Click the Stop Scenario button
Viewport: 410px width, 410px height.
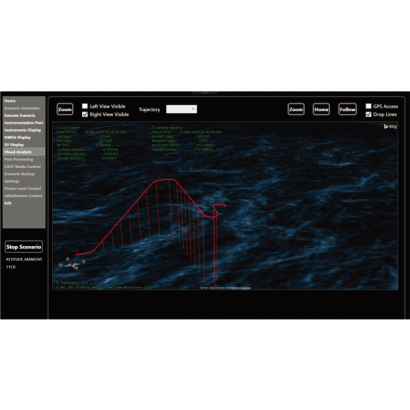coord(24,247)
